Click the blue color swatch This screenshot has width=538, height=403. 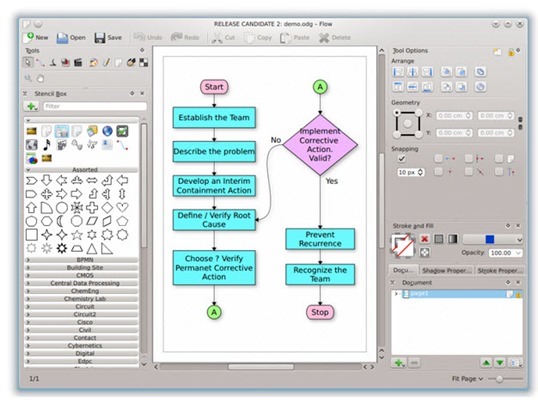490,239
